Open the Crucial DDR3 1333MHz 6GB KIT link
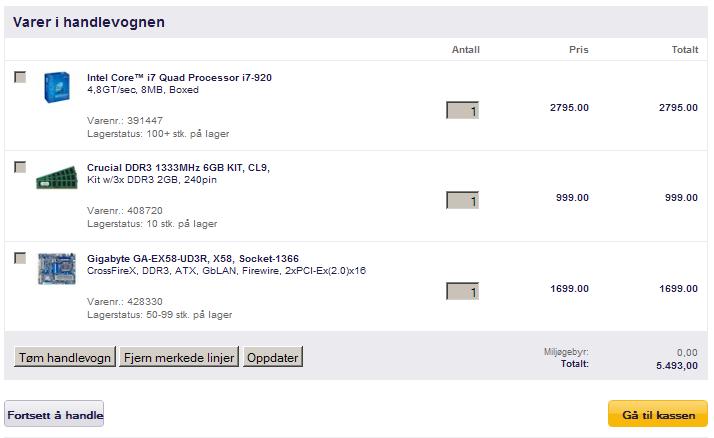The width and height of the screenshot is (714, 438). pos(178,167)
